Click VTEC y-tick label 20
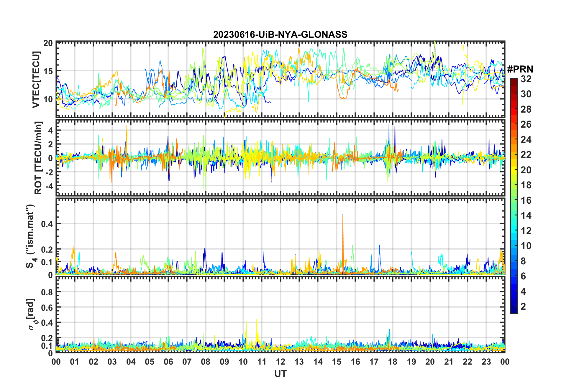The image size is (561, 392). [x=48, y=43]
